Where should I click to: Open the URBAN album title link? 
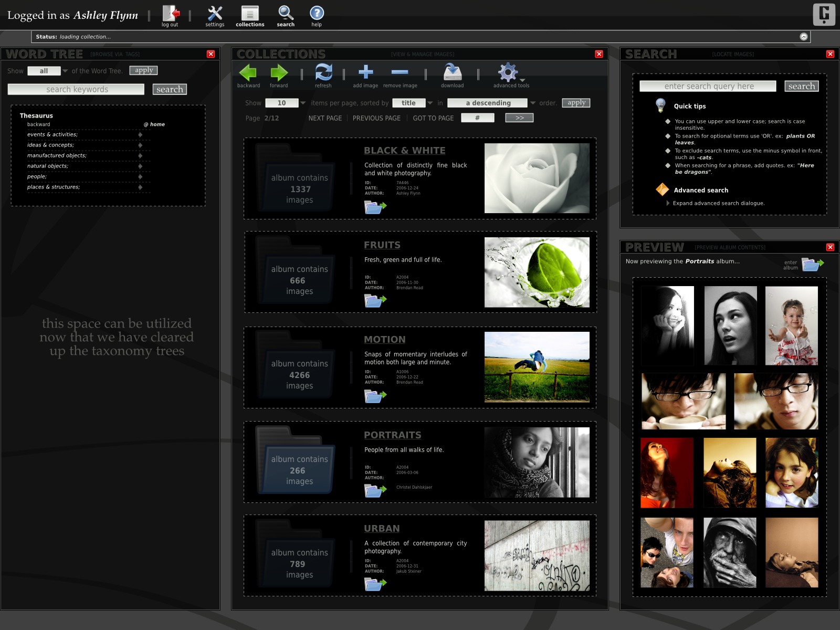[x=382, y=528]
